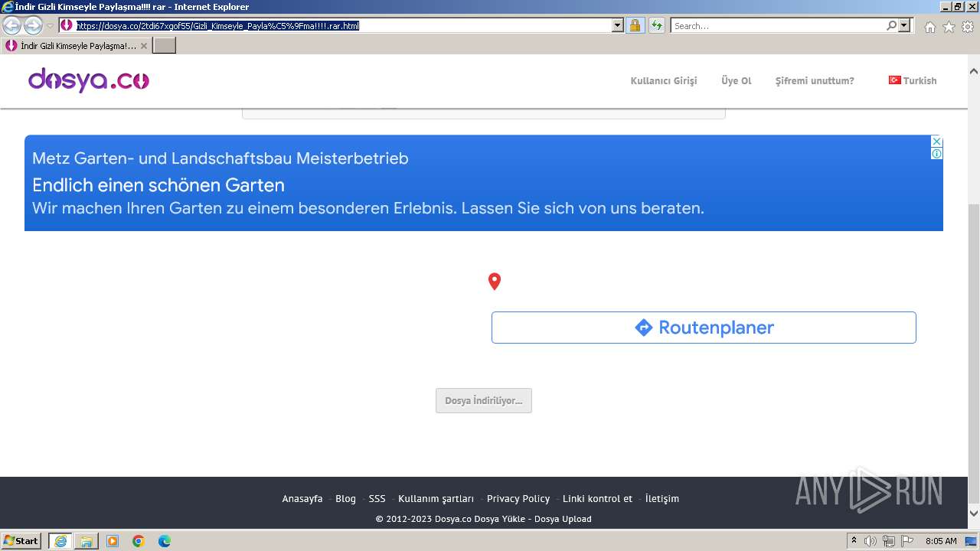
Task: Open Anasayfa footer link
Action: [302, 498]
